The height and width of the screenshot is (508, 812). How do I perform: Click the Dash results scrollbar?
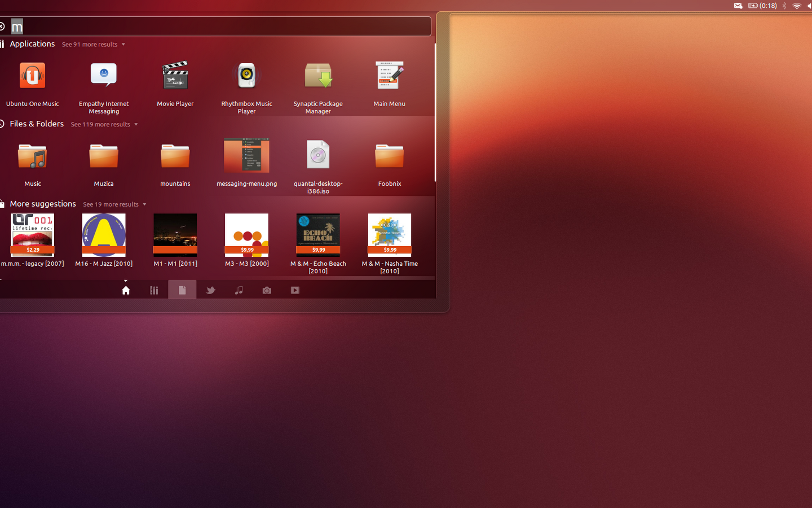435,113
